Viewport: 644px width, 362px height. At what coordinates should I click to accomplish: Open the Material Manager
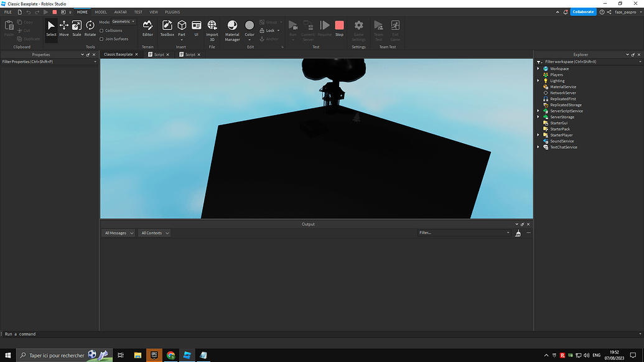point(232,29)
